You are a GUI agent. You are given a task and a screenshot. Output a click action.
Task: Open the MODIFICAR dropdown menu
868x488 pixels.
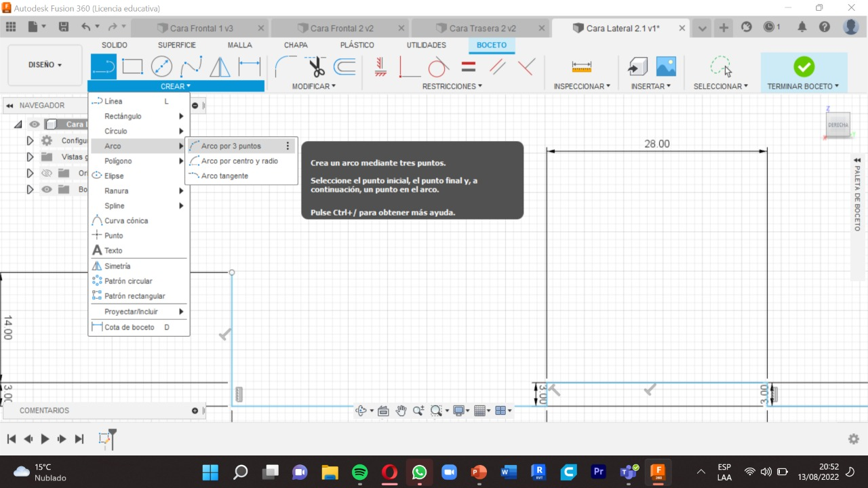pos(314,86)
